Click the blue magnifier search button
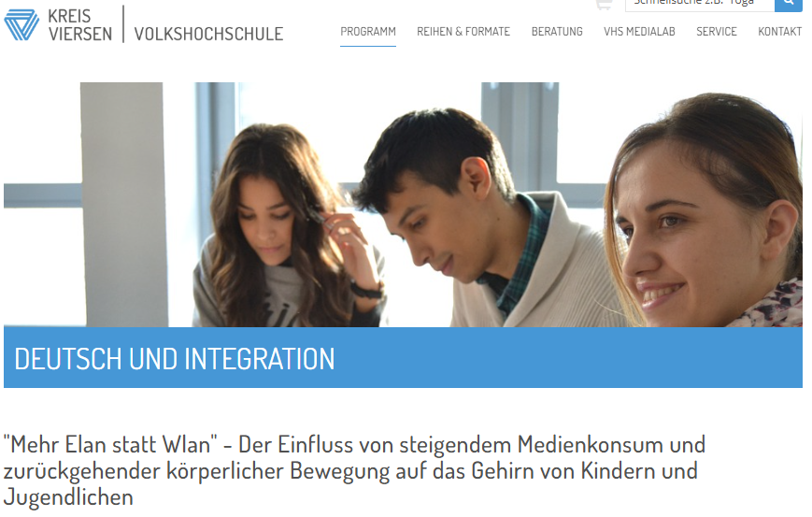This screenshot has height=517, width=812. coord(789,5)
